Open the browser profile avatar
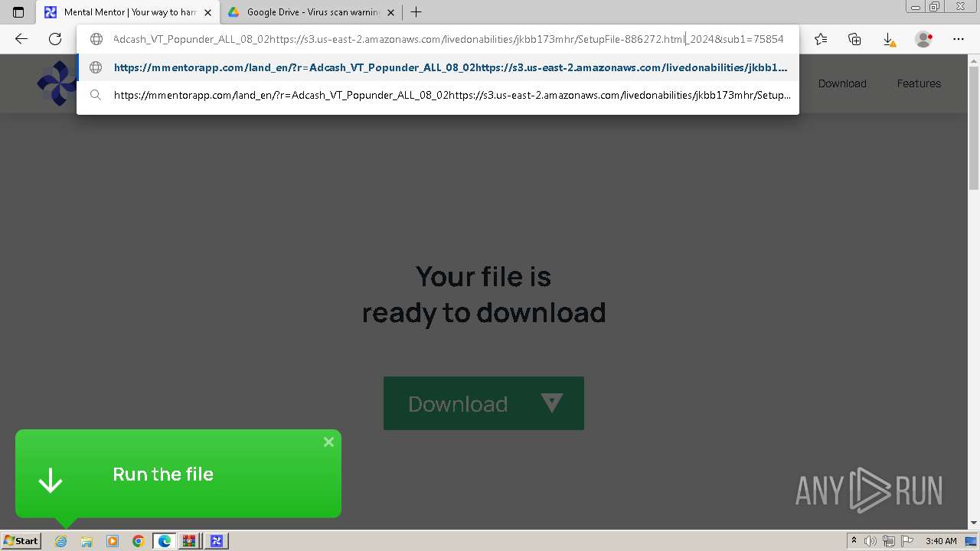The image size is (980, 551). tap(923, 39)
